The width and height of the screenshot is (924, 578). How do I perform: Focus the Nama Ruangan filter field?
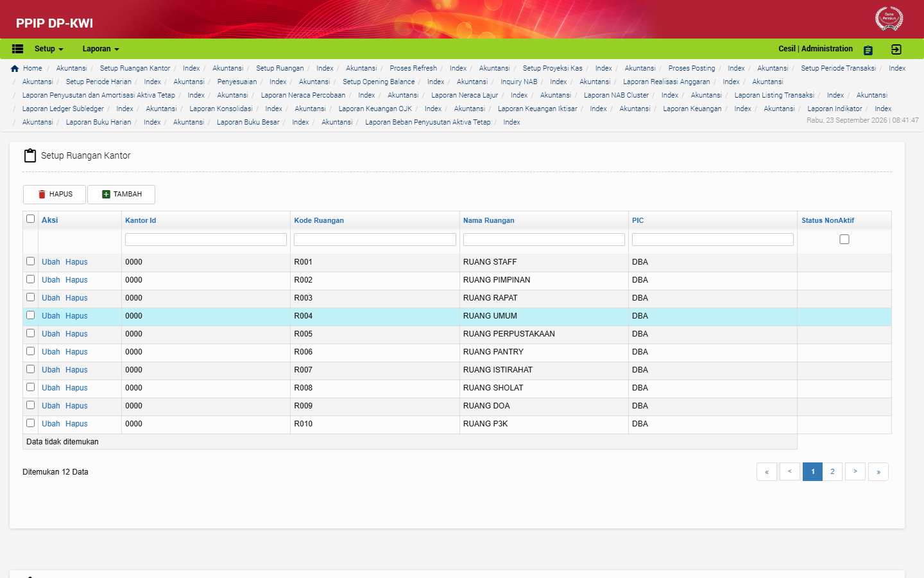(544, 240)
